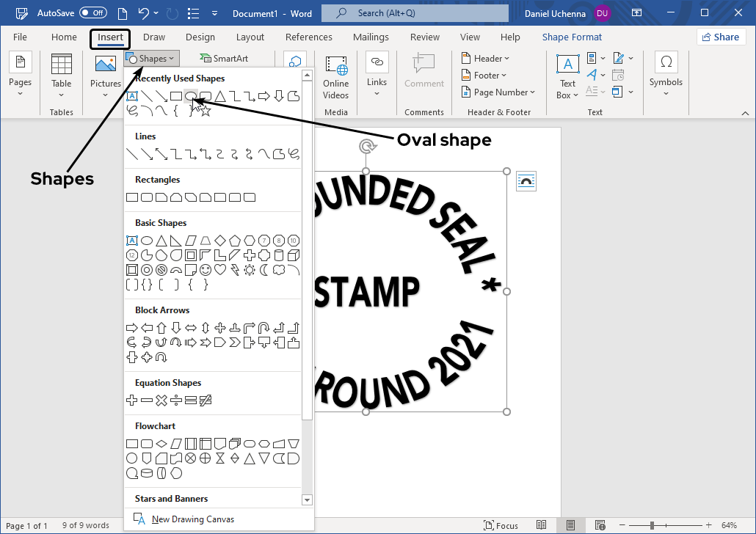This screenshot has width=756, height=534.
Task: Open the Shapes dropdown
Action: click(x=151, y=58)
